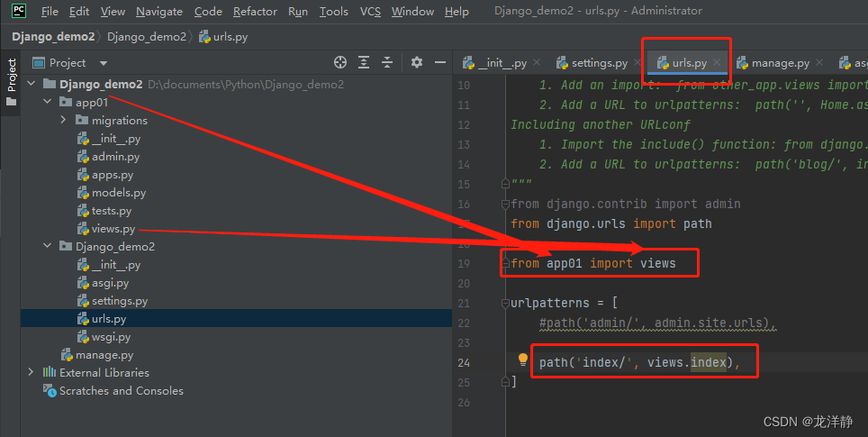The height and width of the screenshot is (437, 868).
Task: Close the __init__.py editor tab
Action: [x=537, y=62]
